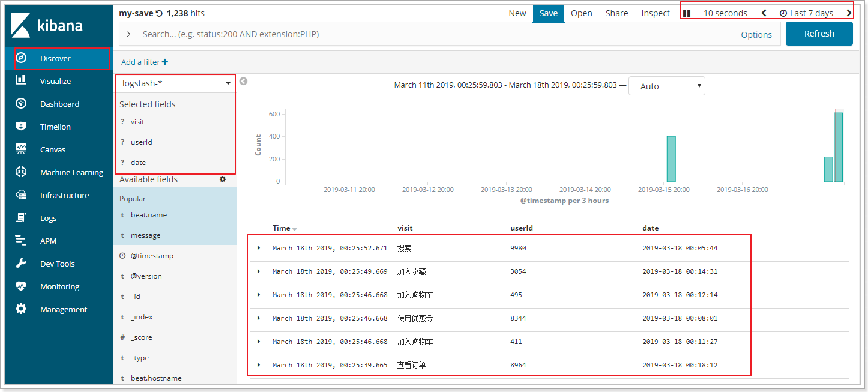Open Infrastructure in sidebar
The image size is (868, 392).
59,195
